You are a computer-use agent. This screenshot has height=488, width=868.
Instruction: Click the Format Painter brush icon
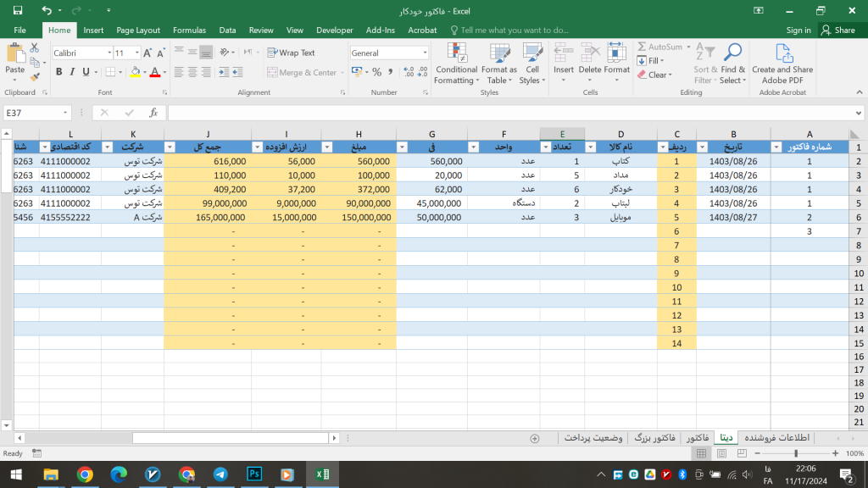point(35,76)
